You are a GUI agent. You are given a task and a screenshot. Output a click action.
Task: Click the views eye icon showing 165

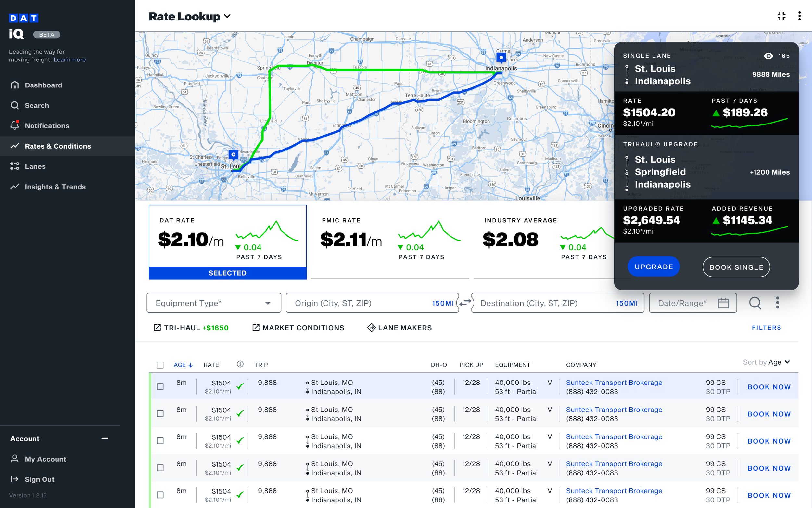click(769, 56)
